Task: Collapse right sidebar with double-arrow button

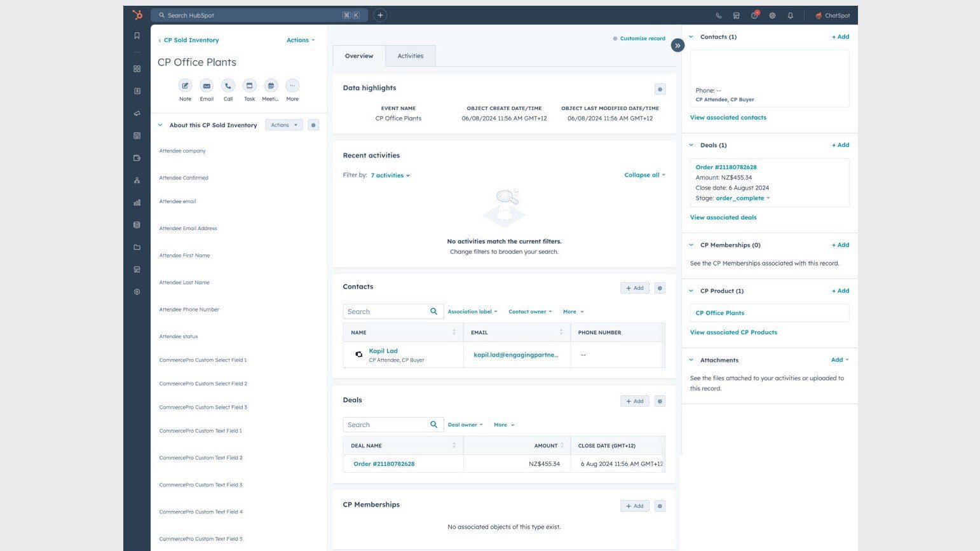Action: (x=677, y=46)
